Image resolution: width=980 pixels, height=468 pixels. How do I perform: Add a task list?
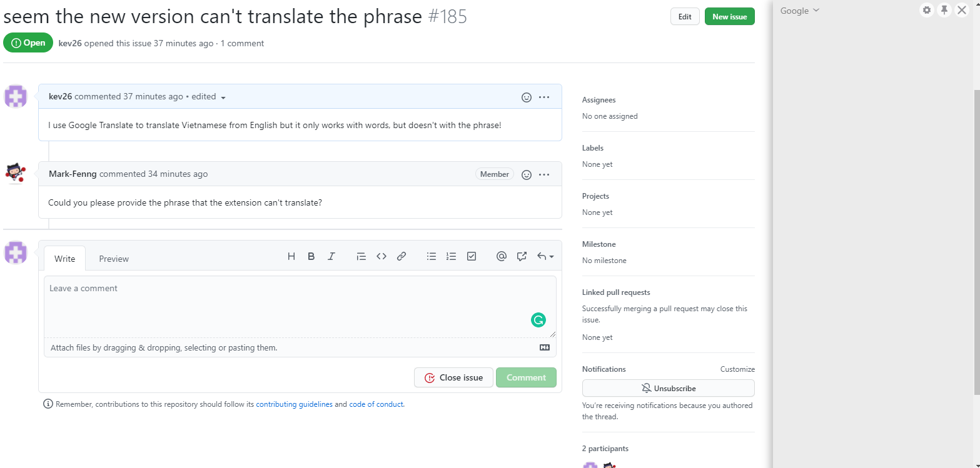[471, 256]
